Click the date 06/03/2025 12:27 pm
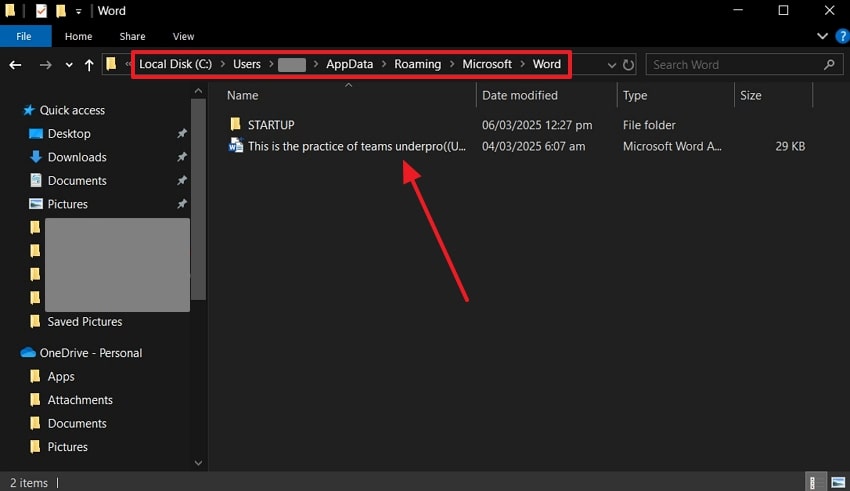 coord(537,125)
